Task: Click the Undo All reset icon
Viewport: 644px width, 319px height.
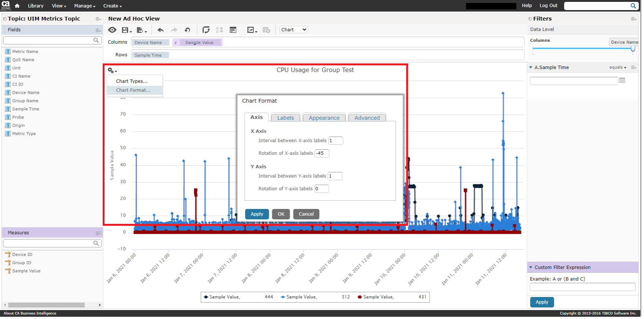Action: tap(187, 30)
